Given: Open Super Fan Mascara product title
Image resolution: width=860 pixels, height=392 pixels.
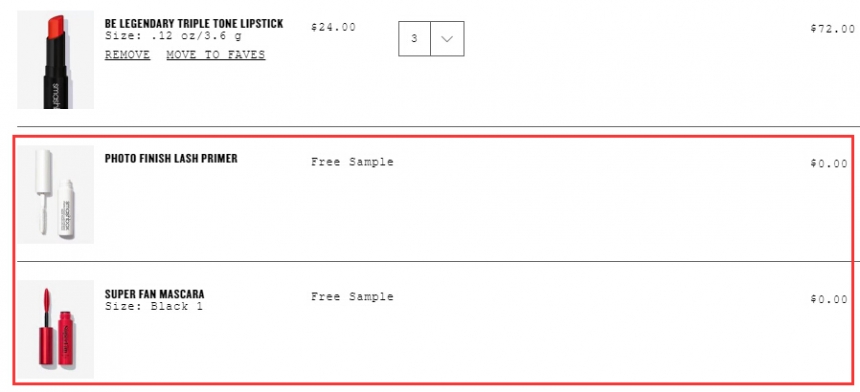Looking at the screenshot, I should tap(154, 294).
